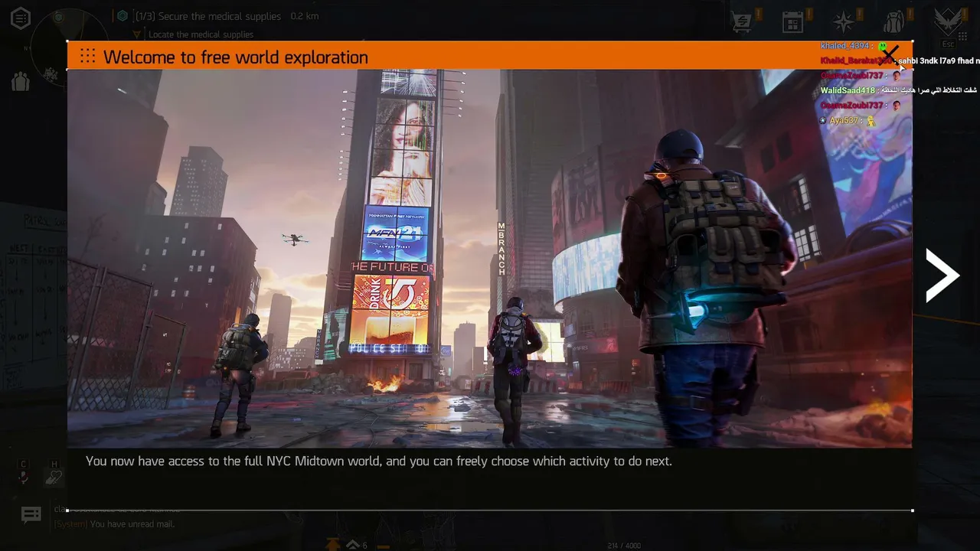Image resolution: width=980 pixels, height=551 pixels.
Task: Click khaled_4394 username in stream chat
Action: [x=845, y=46]
